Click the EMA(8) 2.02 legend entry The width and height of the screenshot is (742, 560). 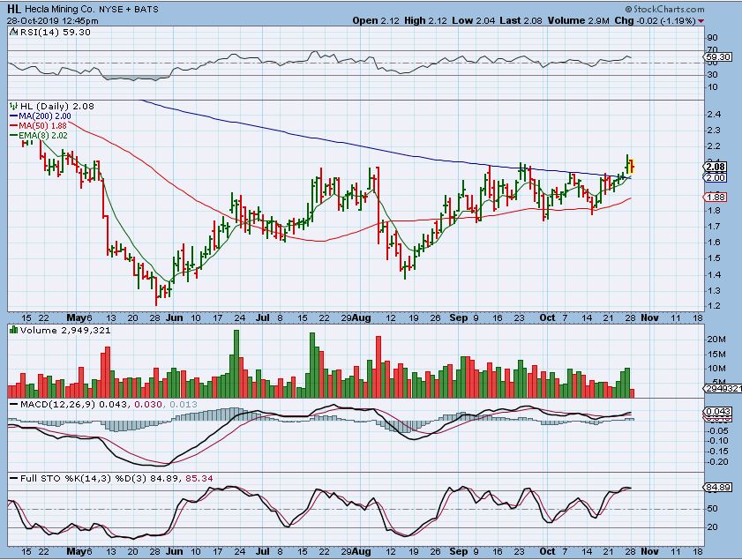click(39, 135)
